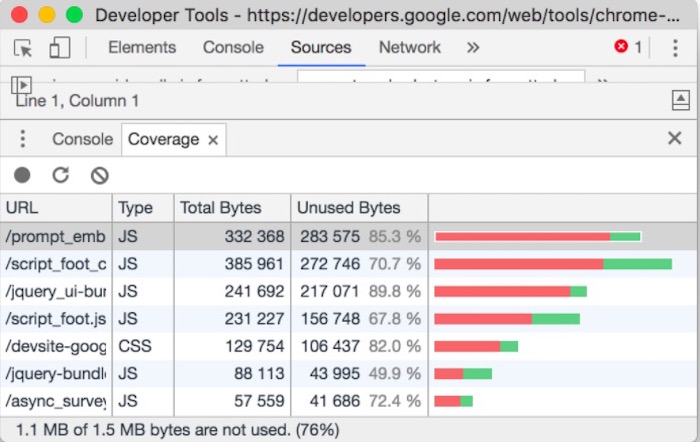Reload and capture coverage button
The image size is (700, 442).
[x=61, y=175]
